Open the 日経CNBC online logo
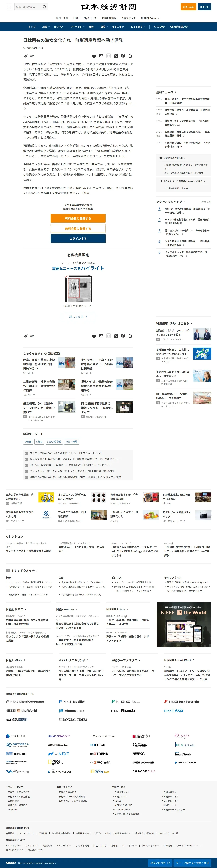The width and height of the screenshot is (217, 868). (x=58, y=745)
